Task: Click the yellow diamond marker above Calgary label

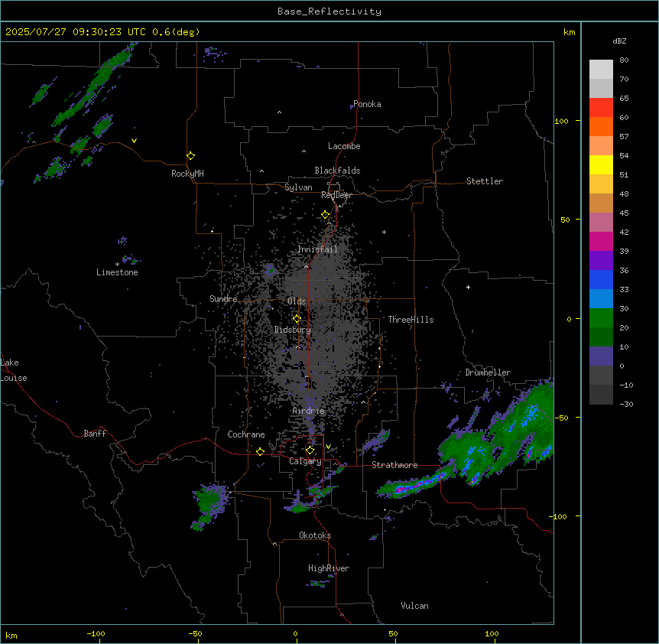Action: tap(310, 450)
